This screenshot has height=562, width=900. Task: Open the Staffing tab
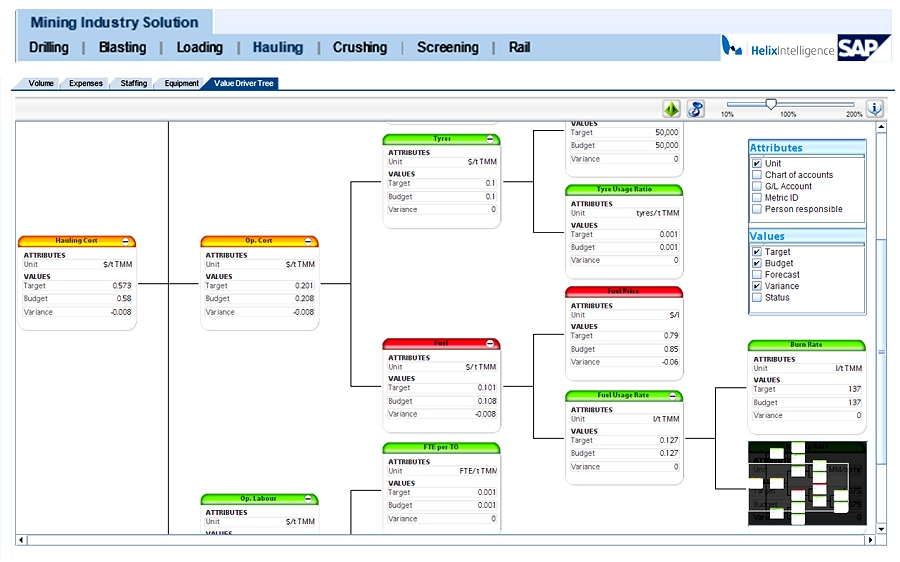133,83
